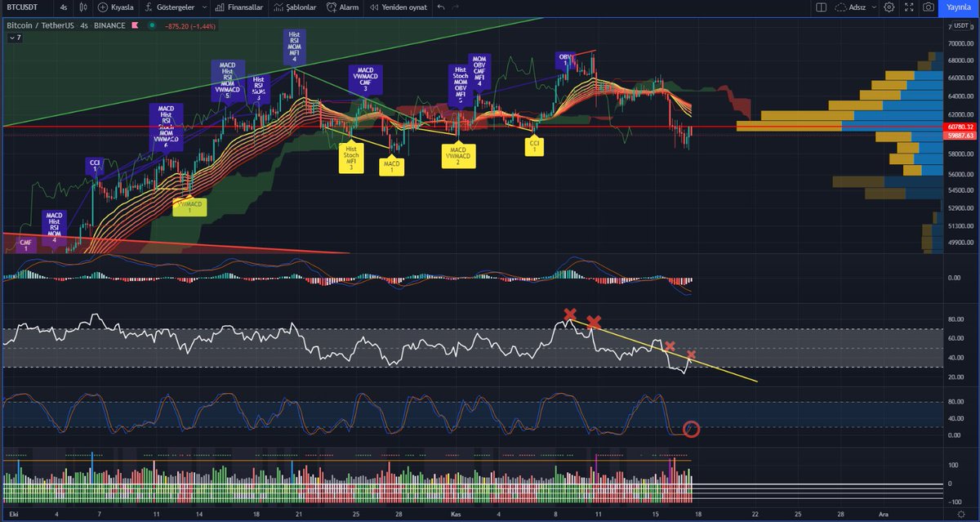Click the Yayınla publish button
980x522 pixels.
click(x=959, y=7)
